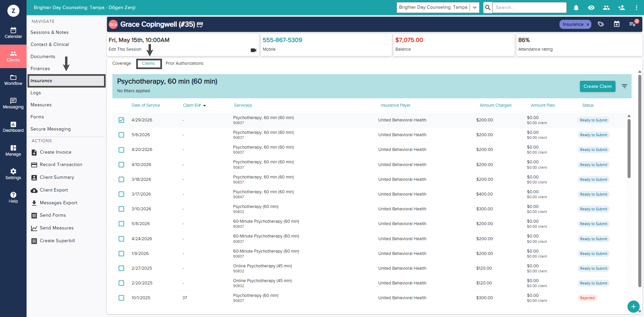Open the people group icon in top bar
Screen dimensions: 644x317
606,7
